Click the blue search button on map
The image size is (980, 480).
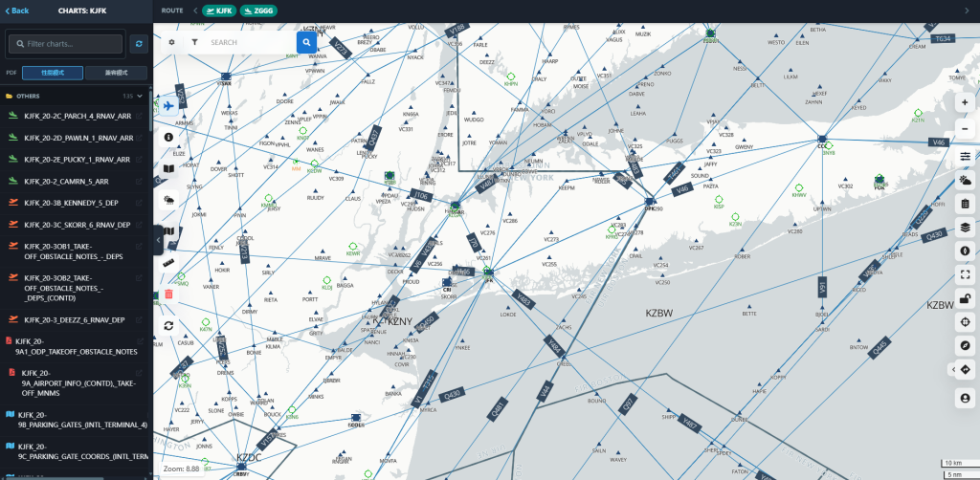click(306, 42)
